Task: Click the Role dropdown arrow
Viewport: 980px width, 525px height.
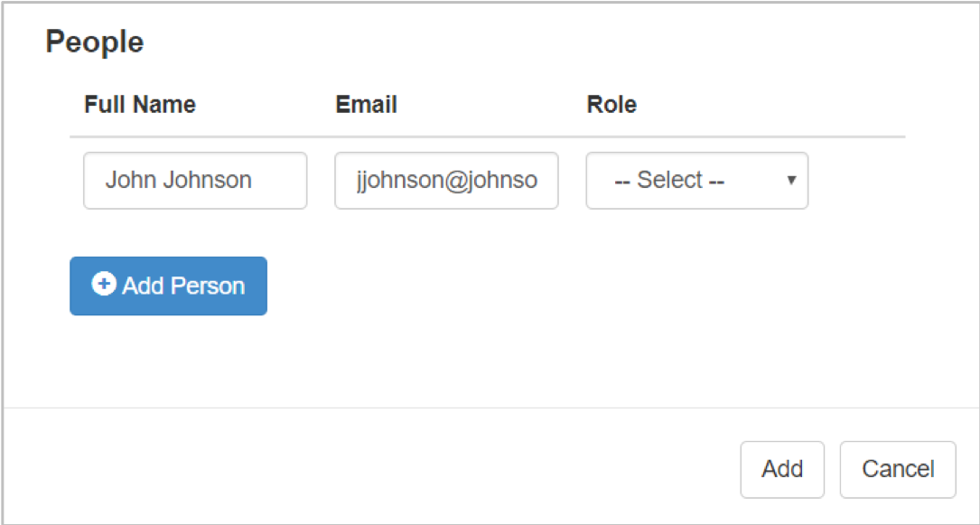Action: (x=791, y=180)
